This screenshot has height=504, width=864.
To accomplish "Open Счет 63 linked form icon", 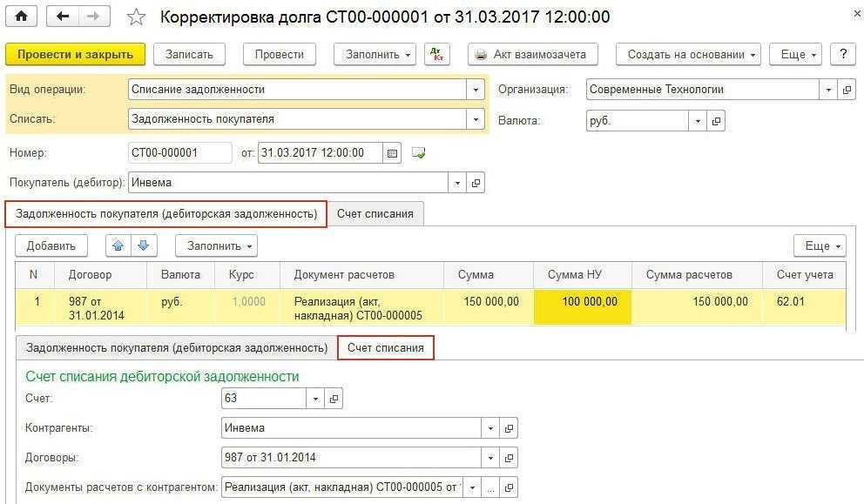I will pyautogui.click(x=334, y=399).
